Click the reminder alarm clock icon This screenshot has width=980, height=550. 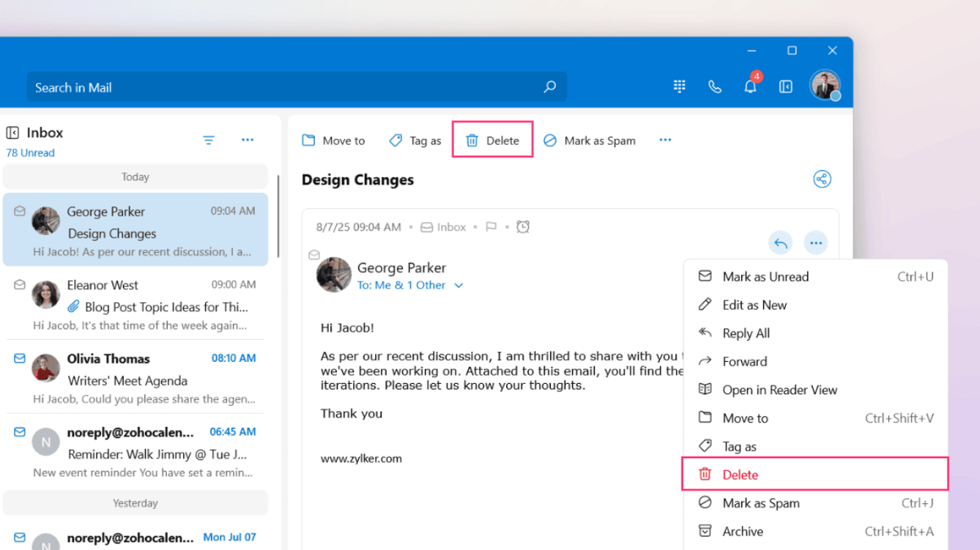(523, 227)
